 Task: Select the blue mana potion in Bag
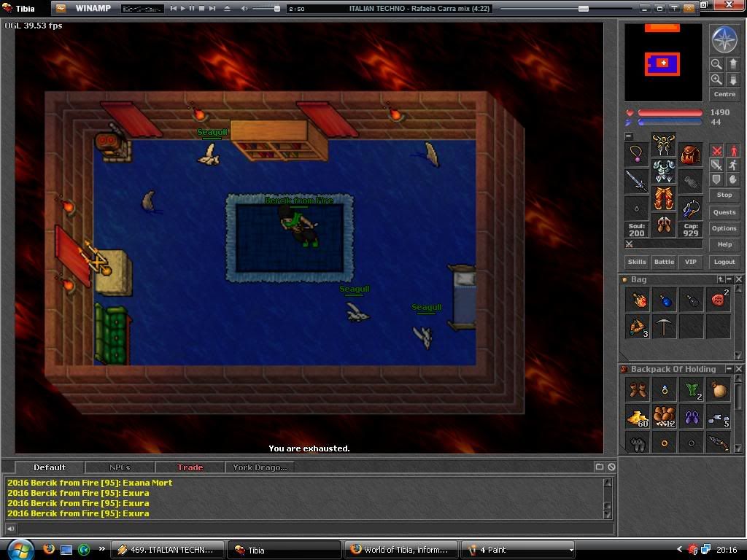(664, 300)
